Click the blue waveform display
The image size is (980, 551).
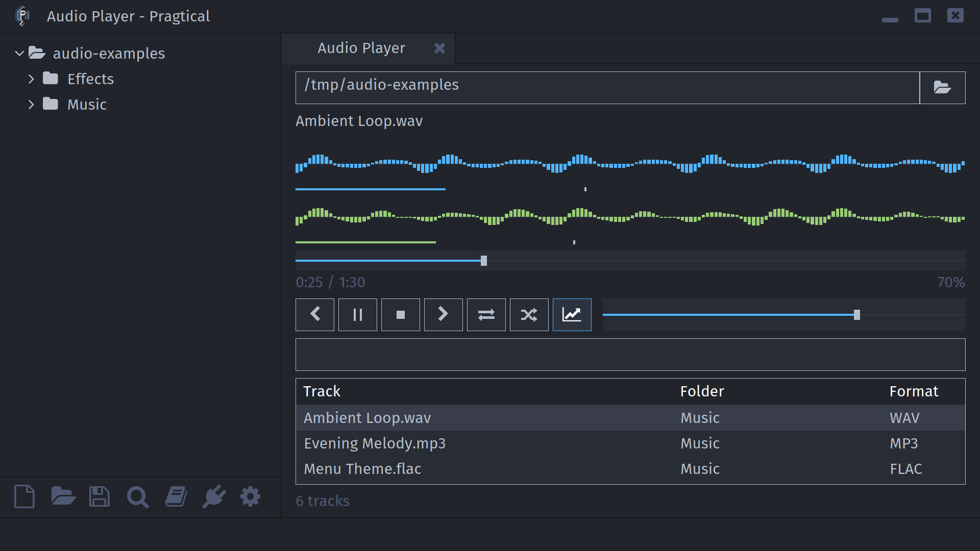630,164
